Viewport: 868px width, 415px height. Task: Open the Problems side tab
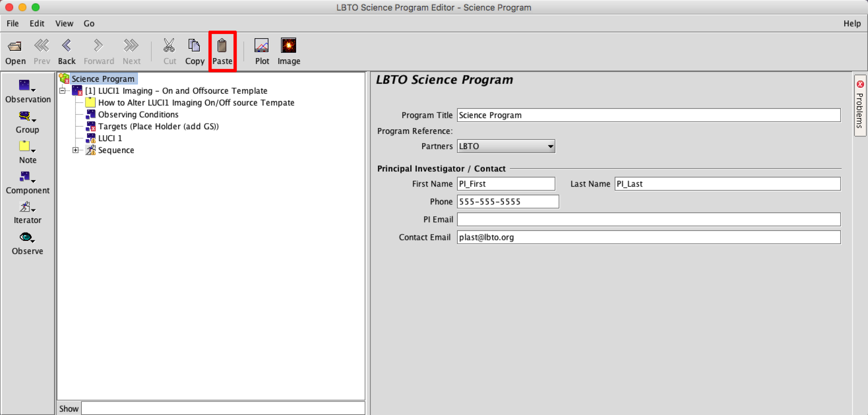tap(860, 106)
